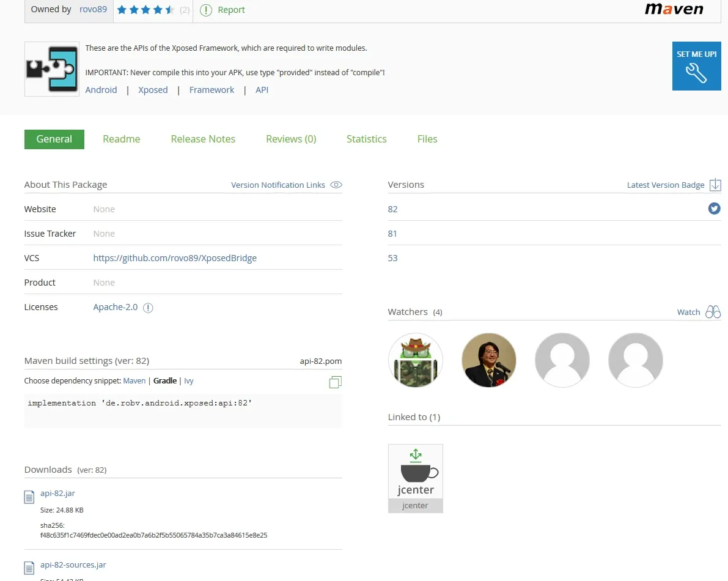Click the Latest Version Badge link
This screenshot has height=581, width=728.
(x=666, y=185)
